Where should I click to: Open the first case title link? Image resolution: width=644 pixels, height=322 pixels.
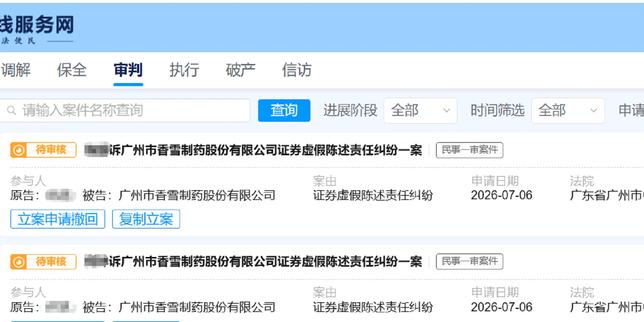253,150
